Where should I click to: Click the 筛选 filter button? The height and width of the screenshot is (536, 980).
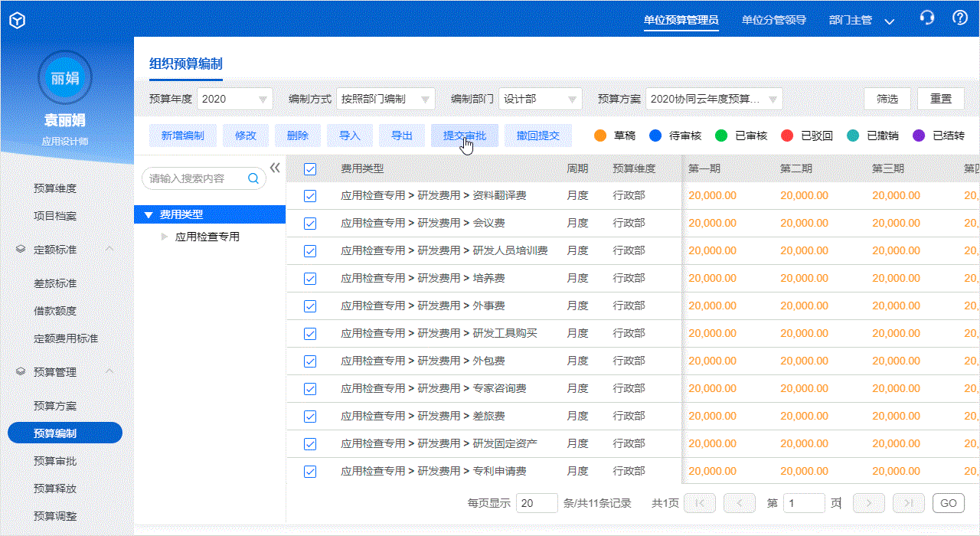click(x=887, y=99)
